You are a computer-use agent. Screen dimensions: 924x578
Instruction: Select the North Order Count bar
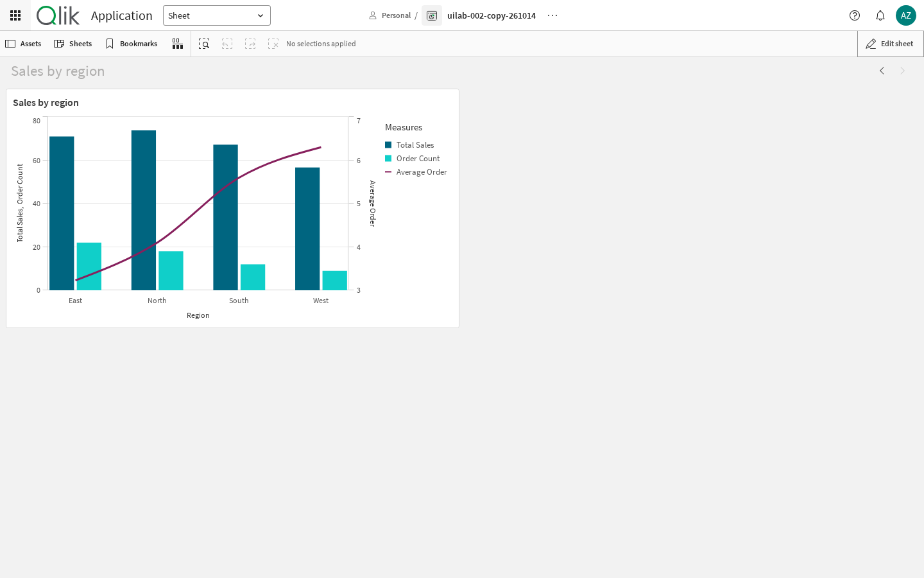point(171,270)
